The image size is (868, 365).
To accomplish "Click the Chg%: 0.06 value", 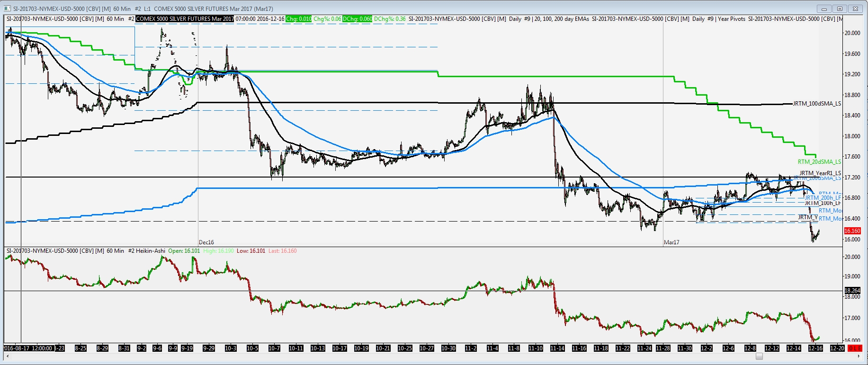I will point(327,19).
